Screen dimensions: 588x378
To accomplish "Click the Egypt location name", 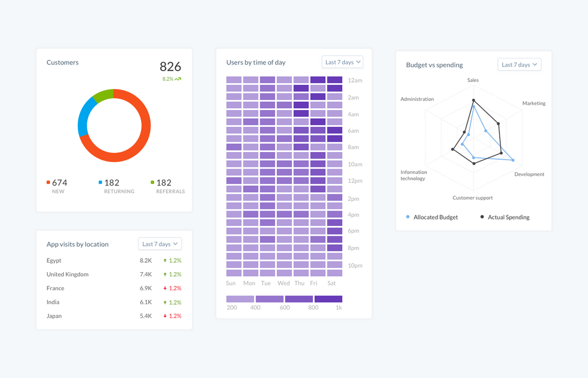I will [54, 260].
